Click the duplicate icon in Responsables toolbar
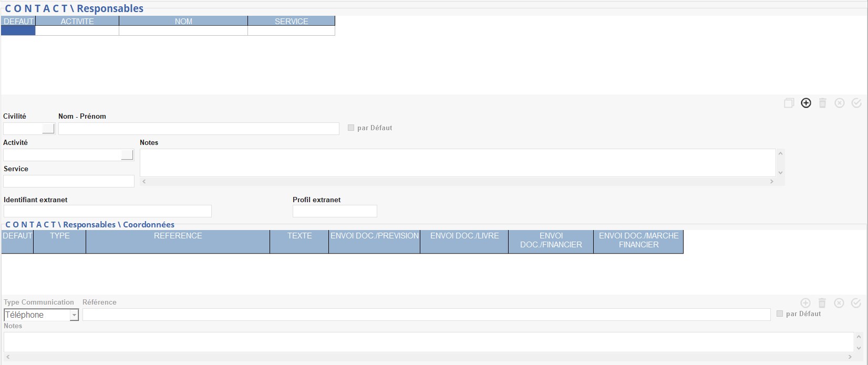 pyautogui.click(x=789, y=103)
